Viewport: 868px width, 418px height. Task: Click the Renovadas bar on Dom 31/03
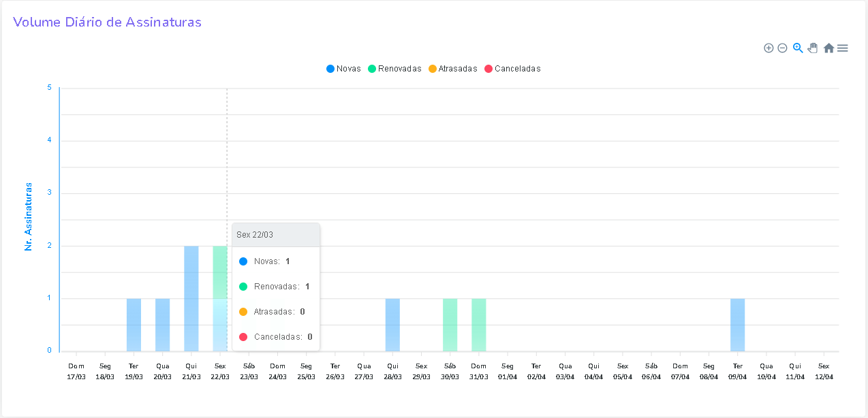pyautogui.click(x=478, y=325)
